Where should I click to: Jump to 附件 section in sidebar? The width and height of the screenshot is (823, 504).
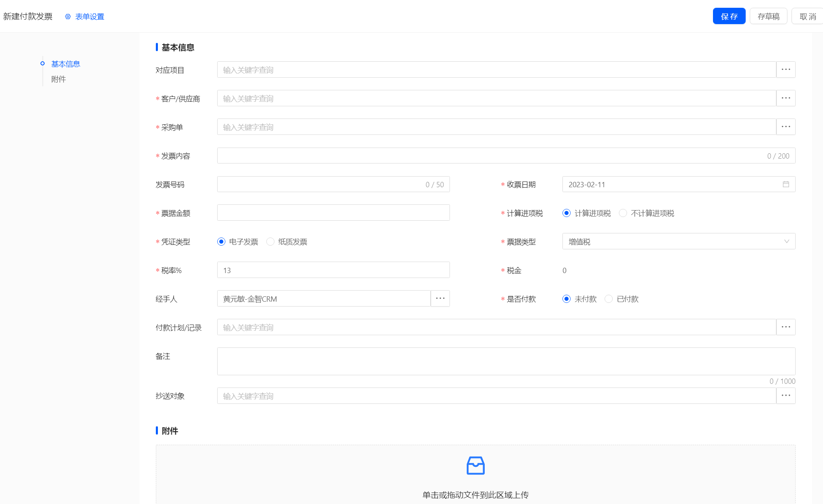58,79
